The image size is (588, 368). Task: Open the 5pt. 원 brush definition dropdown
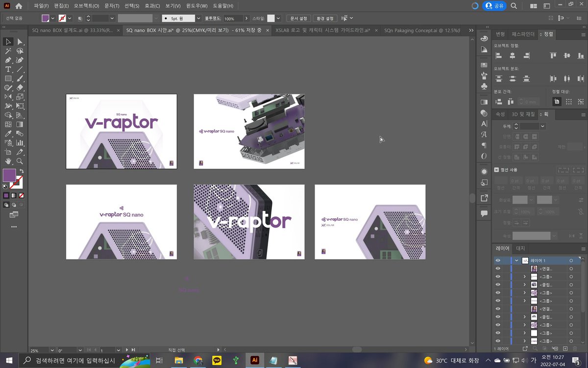[198, 18]
